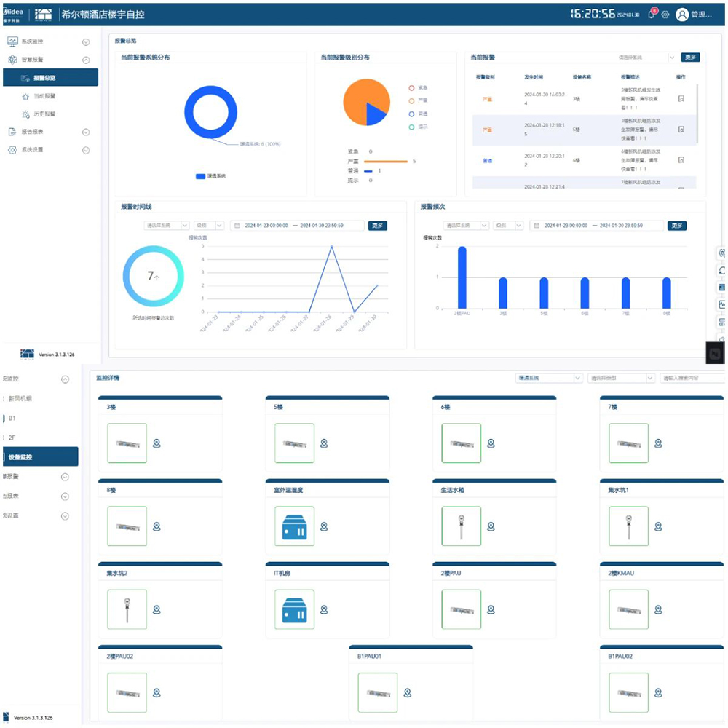Click 更多 button in 当前报警 panel
Image resolution: width=728 pixels, height=728 pixels.
tap(690, 58)
